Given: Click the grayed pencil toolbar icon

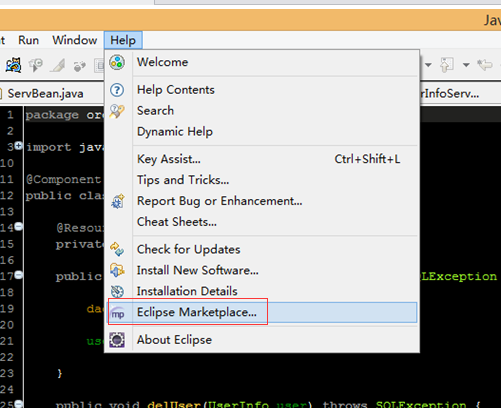Looking at the screenshot, I should pyautogui.click(x=58, y=65).
